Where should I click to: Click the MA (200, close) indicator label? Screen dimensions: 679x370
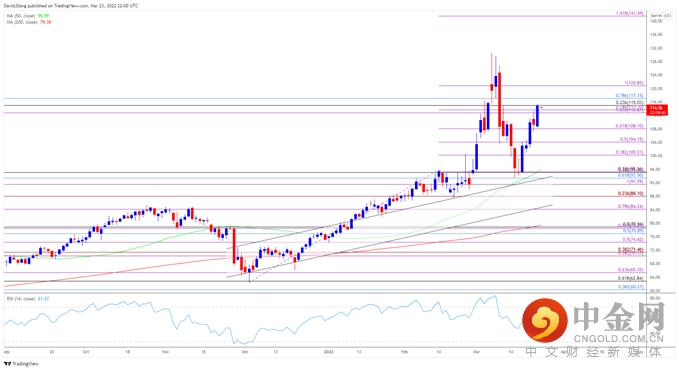pos(23,22)
